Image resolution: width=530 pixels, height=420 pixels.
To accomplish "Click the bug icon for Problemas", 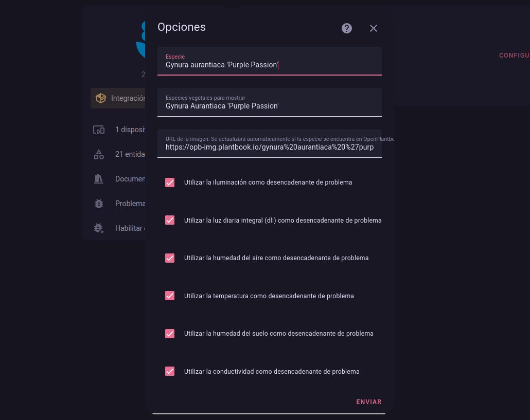I will click(x=99, y=204).
